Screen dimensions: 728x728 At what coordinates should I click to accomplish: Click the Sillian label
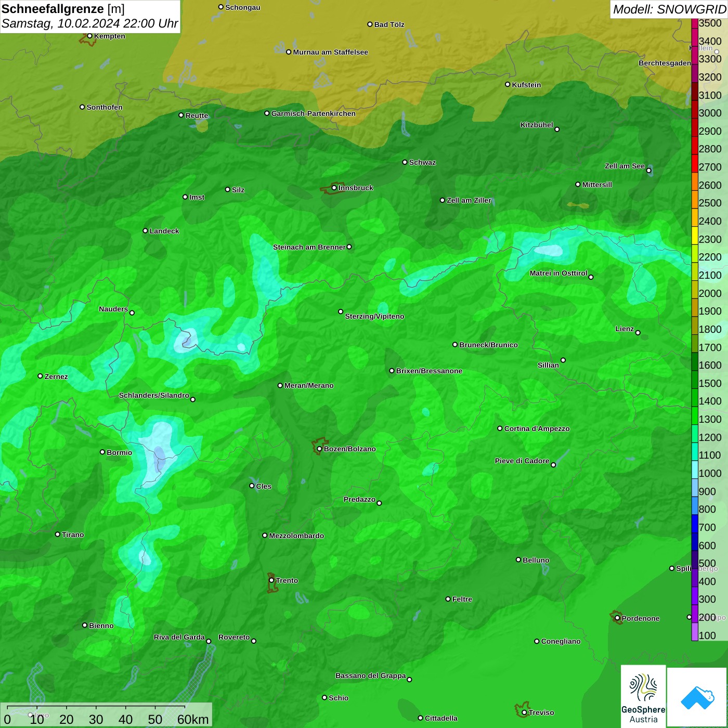tap(548, 365)
